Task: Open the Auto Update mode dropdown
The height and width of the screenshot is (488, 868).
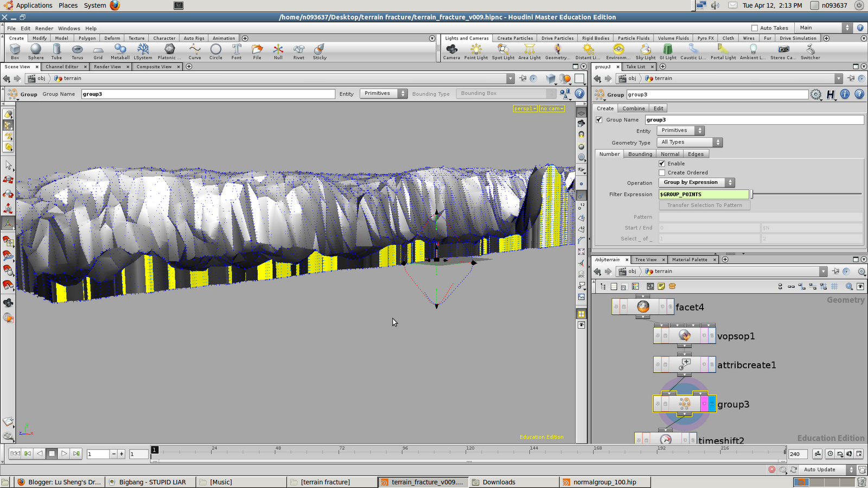Action: (828, 470)
